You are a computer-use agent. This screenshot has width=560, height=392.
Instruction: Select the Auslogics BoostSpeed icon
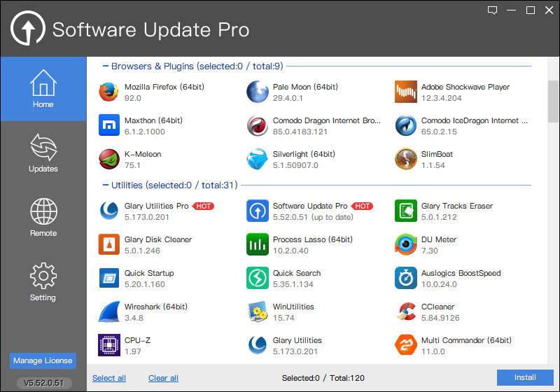pos(406,278)
